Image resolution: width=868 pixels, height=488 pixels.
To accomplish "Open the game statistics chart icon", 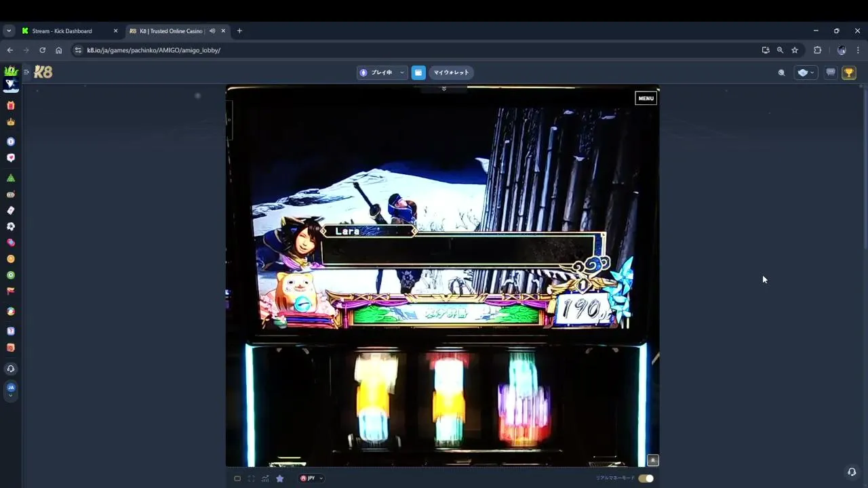I will (265, 479).
